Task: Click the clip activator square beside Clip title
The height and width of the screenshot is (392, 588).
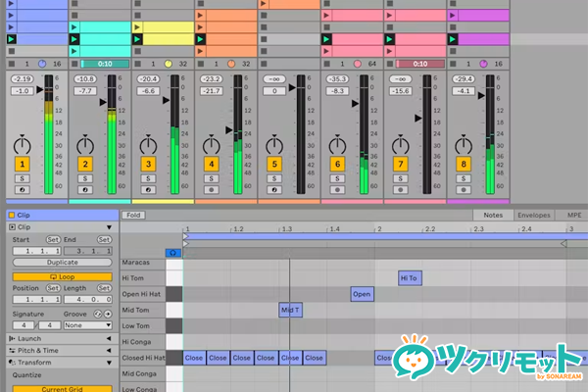Action: coord(12,215)
